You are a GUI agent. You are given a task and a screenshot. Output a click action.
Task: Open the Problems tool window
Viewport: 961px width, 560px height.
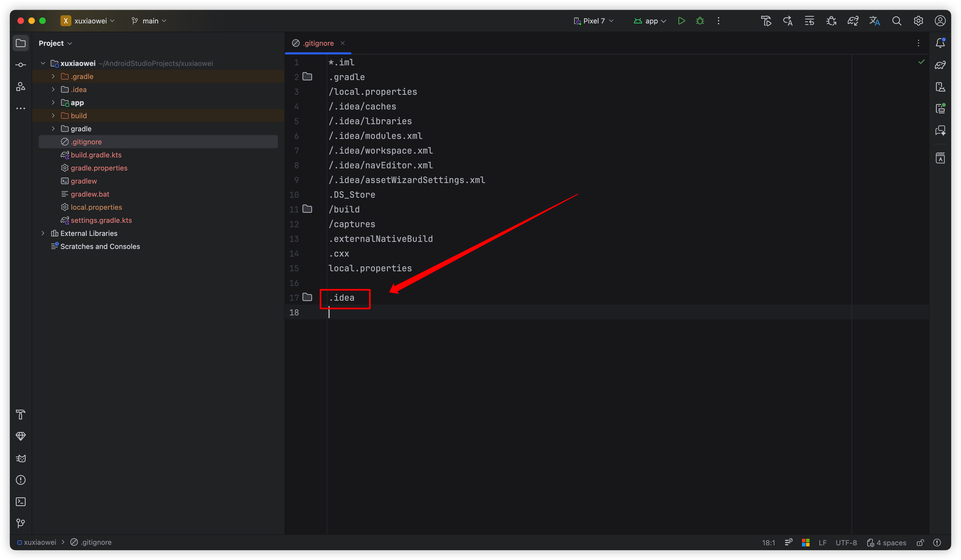tap(21, 480)
